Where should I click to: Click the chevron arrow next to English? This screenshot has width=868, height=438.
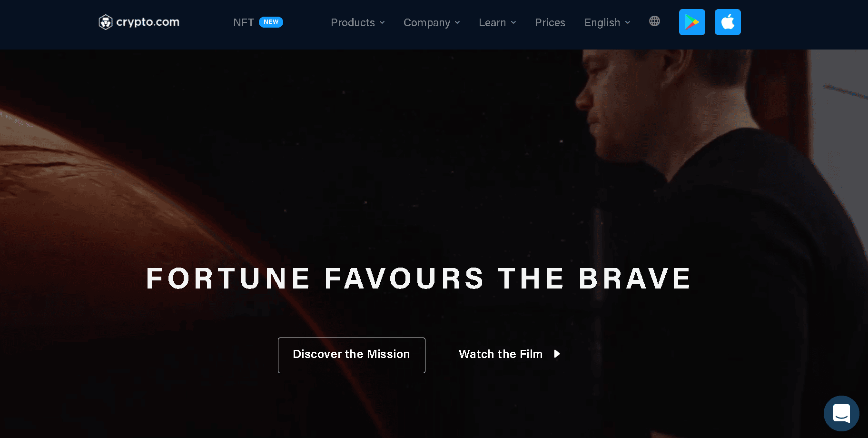[x=628, y=22]
